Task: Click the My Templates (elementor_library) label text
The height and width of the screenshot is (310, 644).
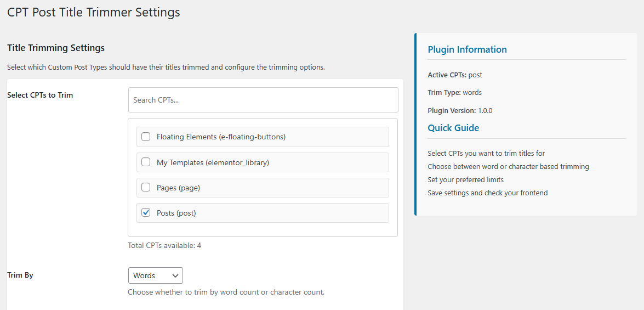Action: click(x=213, y=162)
